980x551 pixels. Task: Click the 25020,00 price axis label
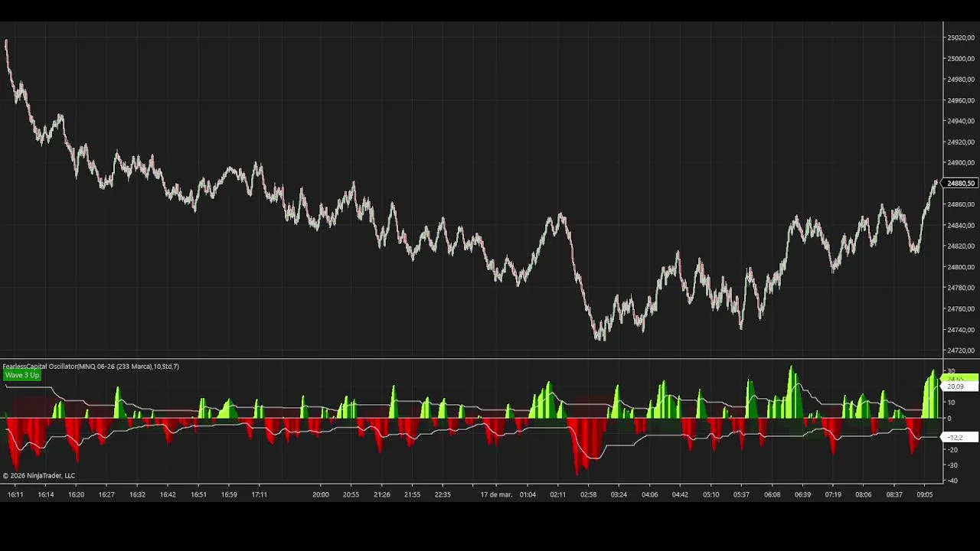(961, 37)
